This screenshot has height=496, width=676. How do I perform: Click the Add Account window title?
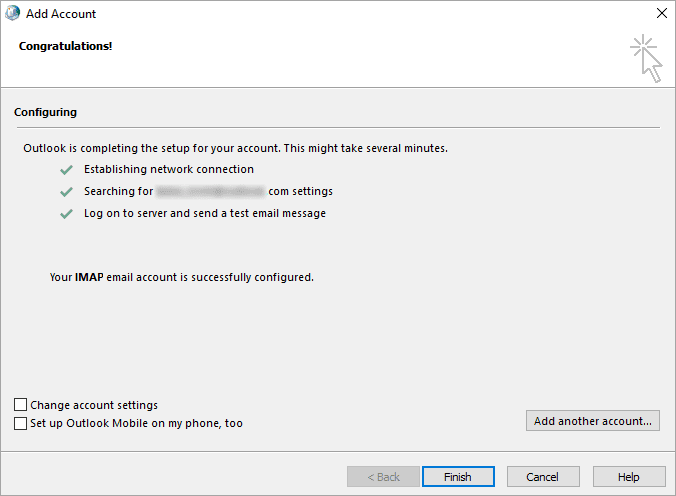pos(61,14)
